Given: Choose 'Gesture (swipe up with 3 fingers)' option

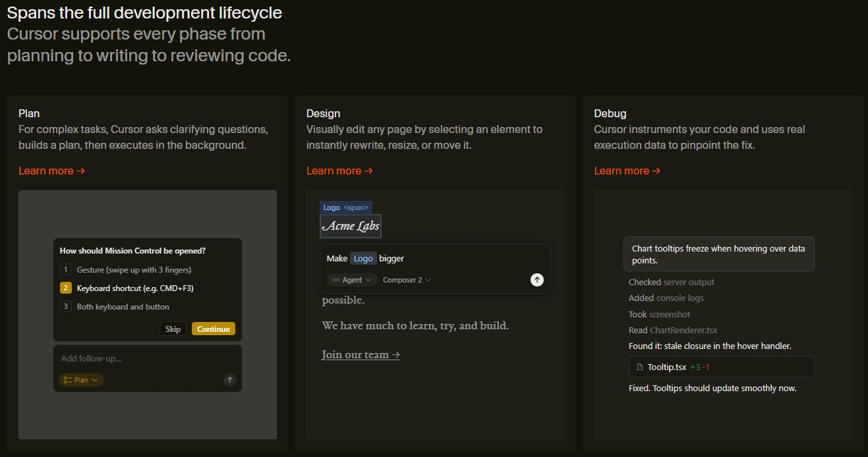Looking at the screenshot, I should [x=134, y=269].
